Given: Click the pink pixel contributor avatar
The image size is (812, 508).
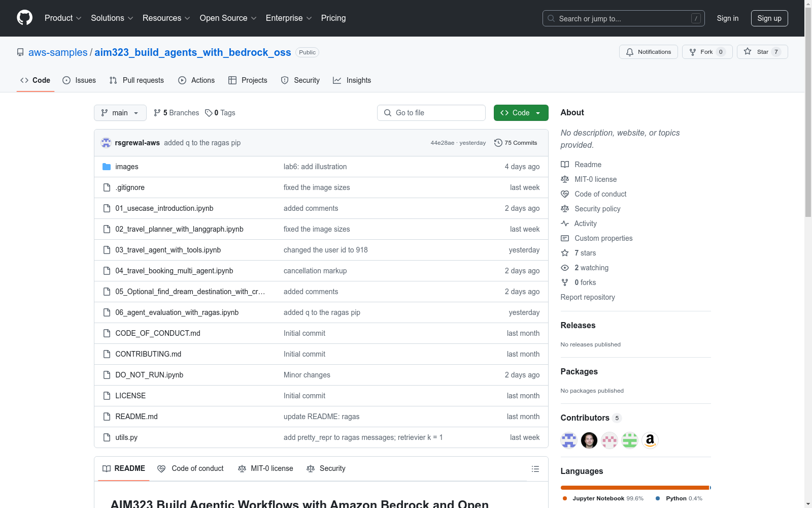Looking at the screenshot, I should pos(610,440).
